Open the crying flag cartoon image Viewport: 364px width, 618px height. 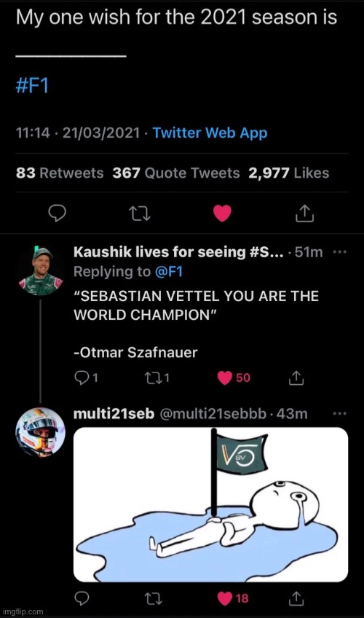[x=210, y=505]
